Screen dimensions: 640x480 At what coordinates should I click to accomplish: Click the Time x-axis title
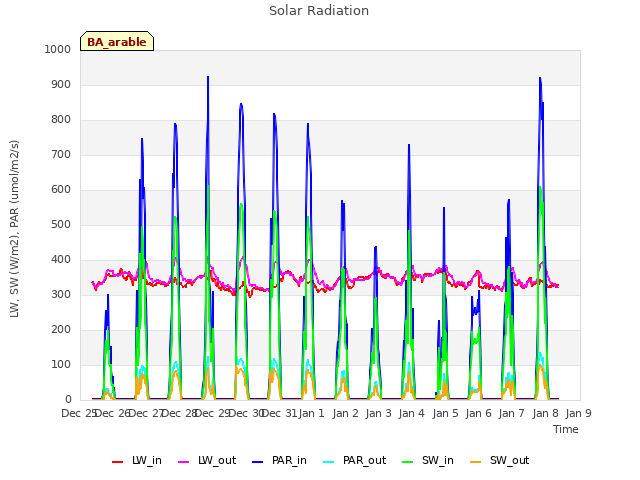pos(566,429)
